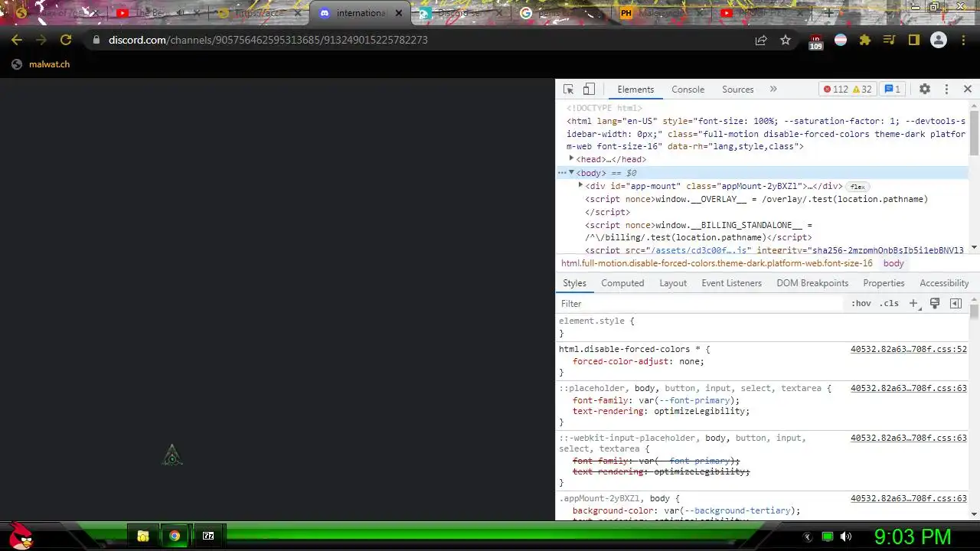This screenshot has width=980, height=551.
Task: Select the body breadcrumb item
Action: click(893, 263)
